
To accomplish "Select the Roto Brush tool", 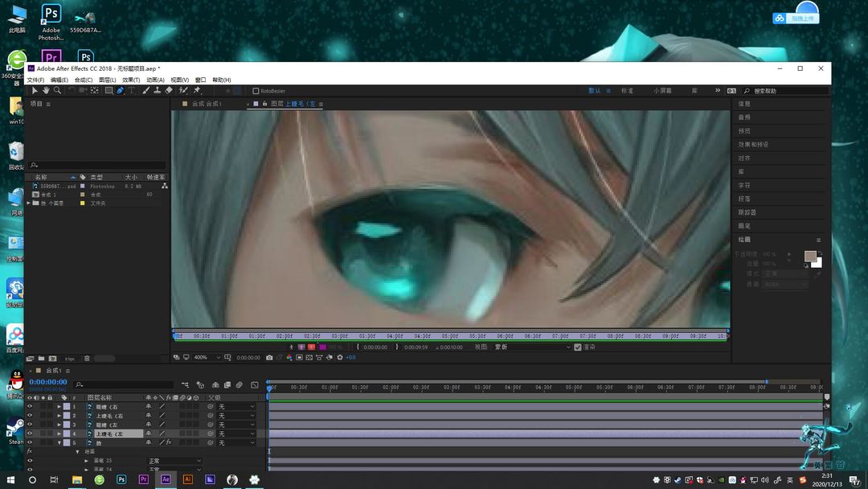I will pos(183,90).
